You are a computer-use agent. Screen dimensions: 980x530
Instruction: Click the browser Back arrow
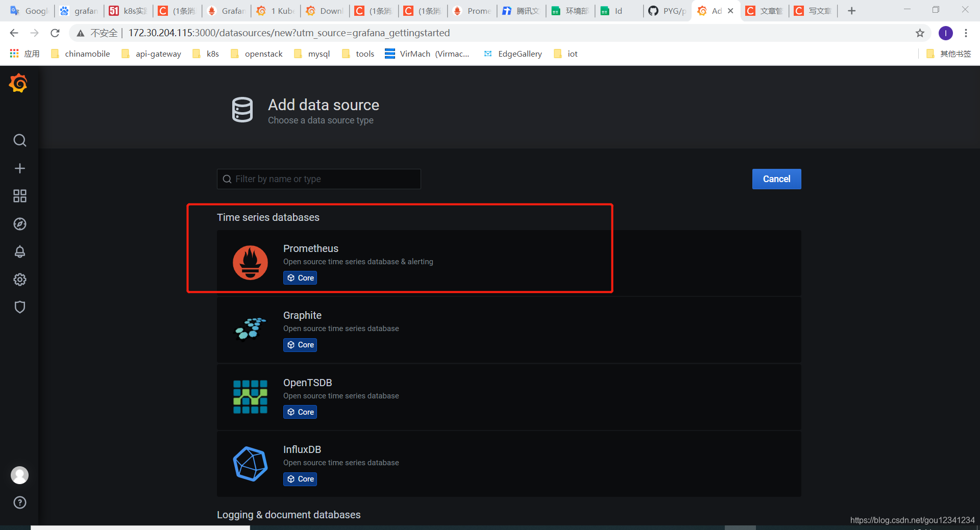click(x=14, y=33)
